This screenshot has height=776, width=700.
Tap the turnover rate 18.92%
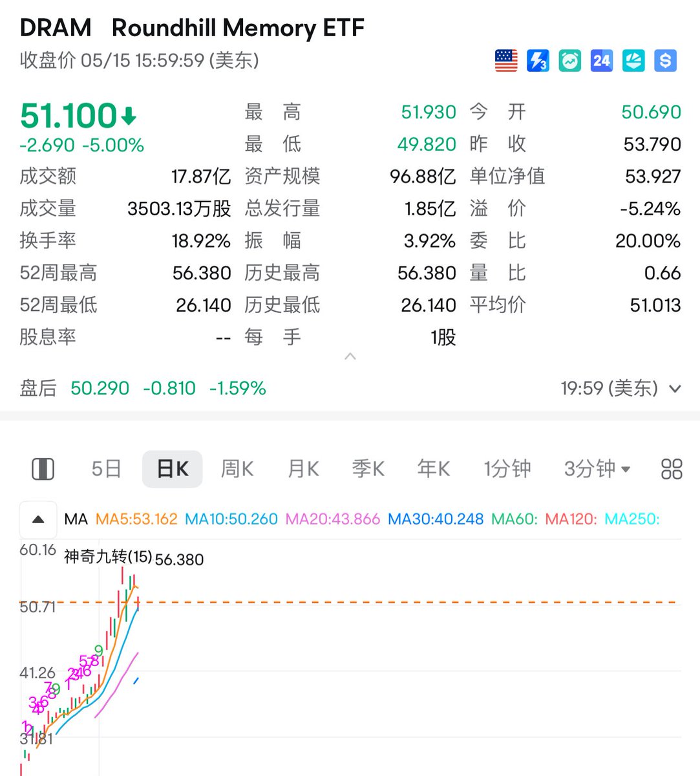[x=201, y=241]
